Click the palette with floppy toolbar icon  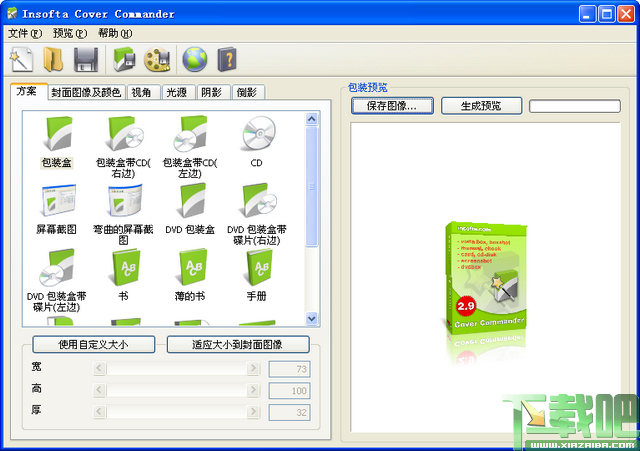click(x=157, y=60)
